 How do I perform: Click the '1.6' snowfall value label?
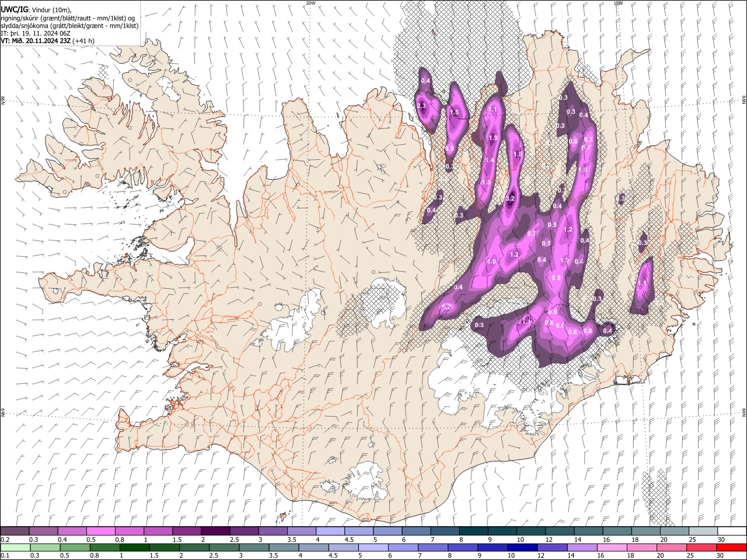(454, 113)
